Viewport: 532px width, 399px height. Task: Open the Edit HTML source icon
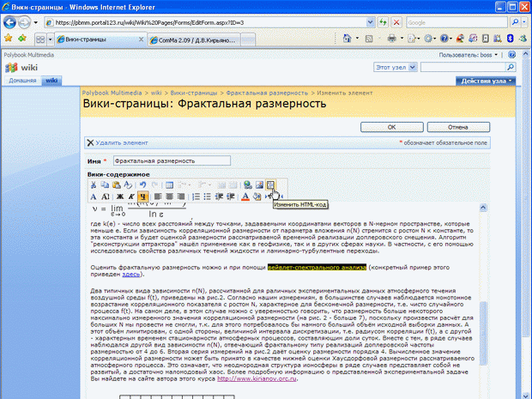point(270,184)
